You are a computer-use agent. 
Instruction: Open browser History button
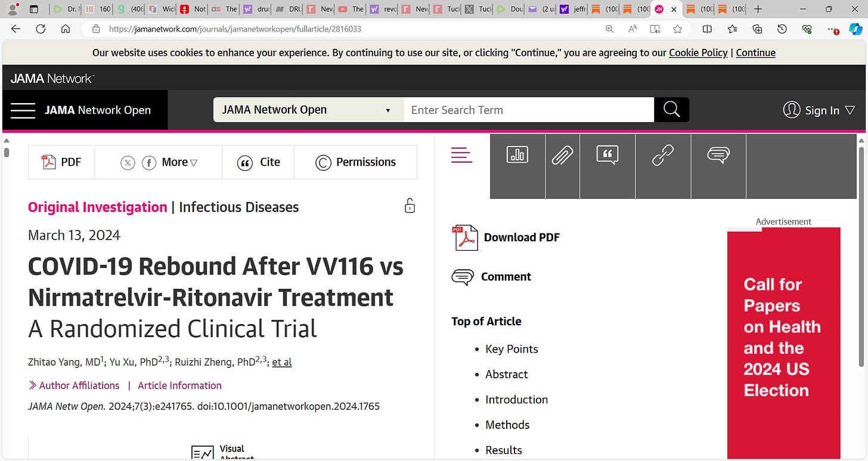pyautogui.click(x=782, y=29)
